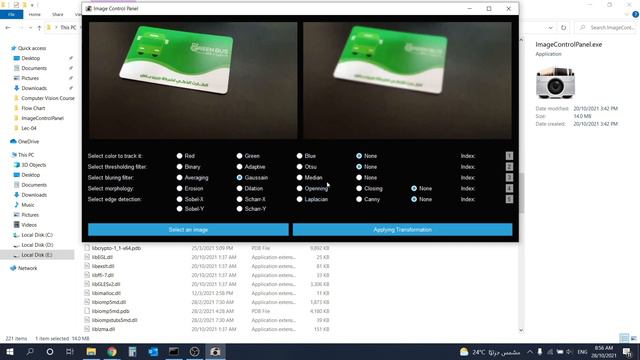The image size is (640, 360).
Task: Expand the address bar history dropdown
Action: pyautogui.click(x=551, y=27)
